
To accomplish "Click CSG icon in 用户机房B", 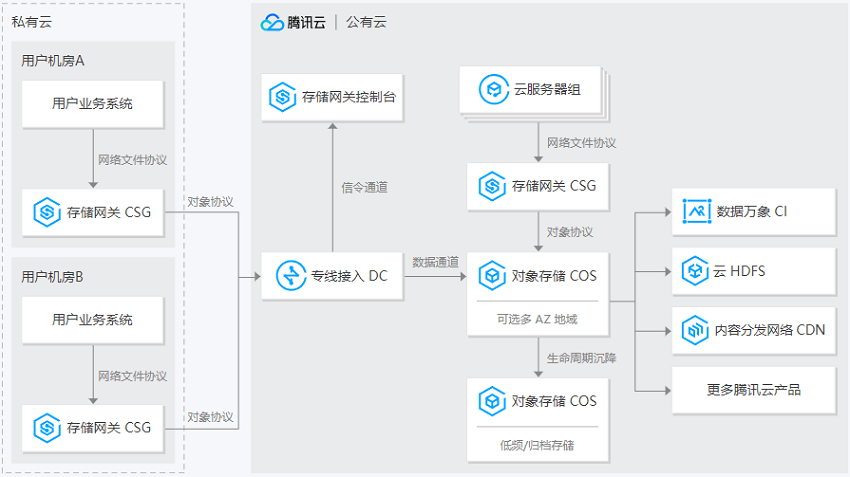I will [x=47, y=428].
